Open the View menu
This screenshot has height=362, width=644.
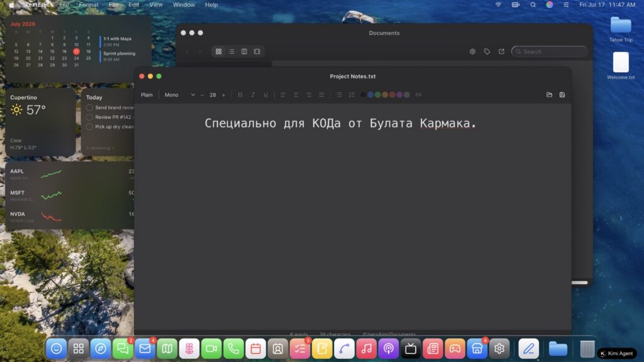point(156,5)
